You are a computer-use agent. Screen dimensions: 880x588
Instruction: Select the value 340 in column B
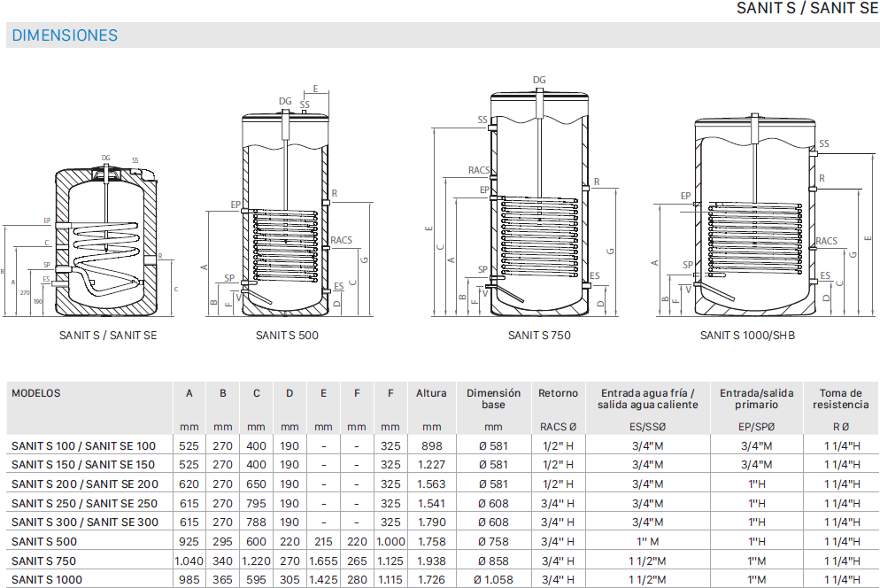click(x=223, y=561)
